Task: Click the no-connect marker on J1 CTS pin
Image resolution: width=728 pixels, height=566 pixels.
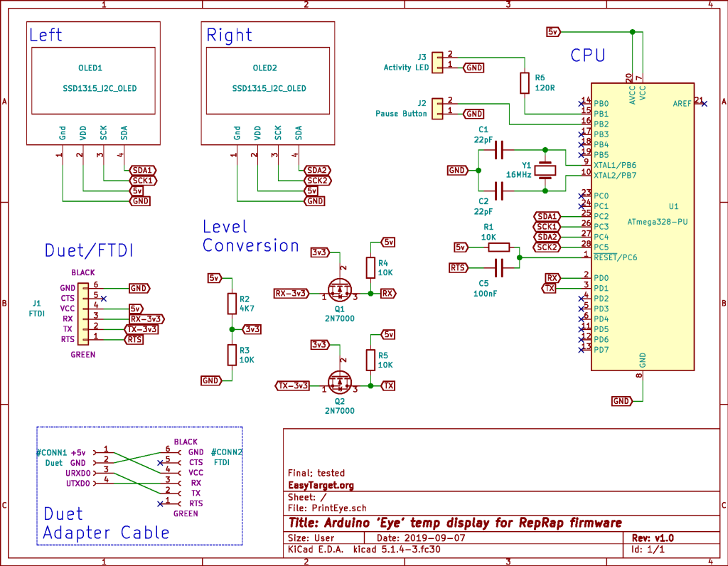Action: click(x=104, y=299)
